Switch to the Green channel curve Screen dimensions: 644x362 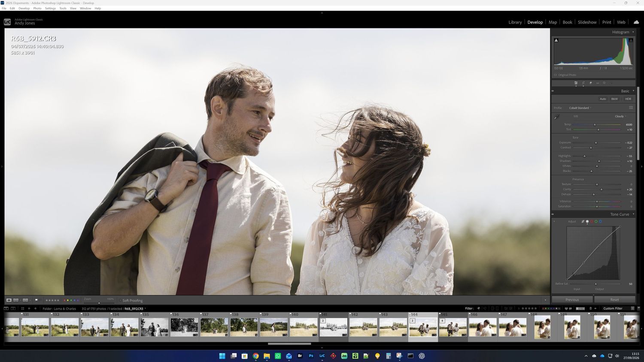point(596,222)
